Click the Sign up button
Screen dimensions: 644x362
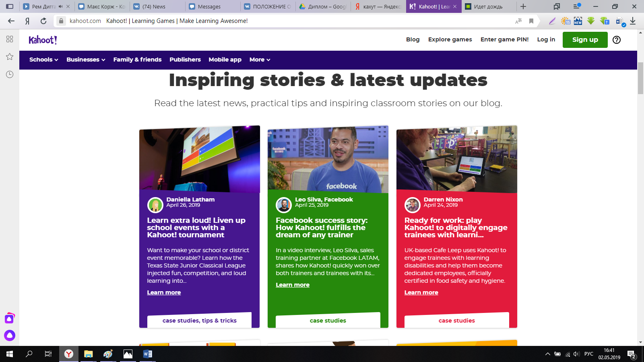click(x=585, y=40)
